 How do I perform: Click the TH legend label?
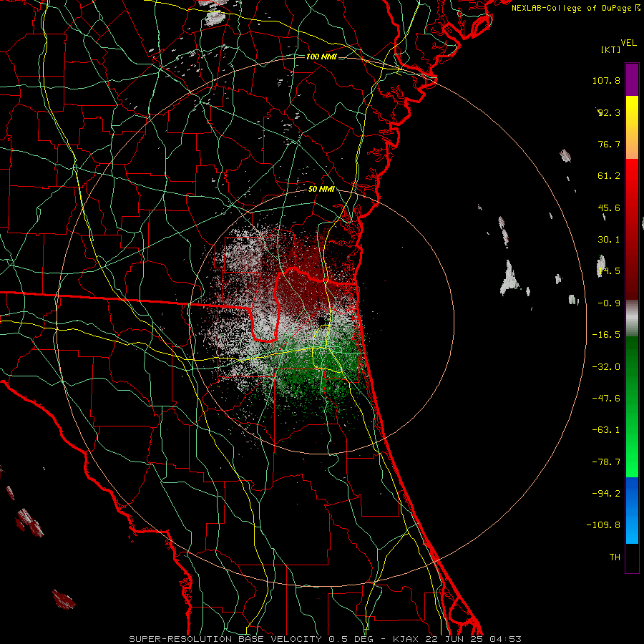click(615, 557)
